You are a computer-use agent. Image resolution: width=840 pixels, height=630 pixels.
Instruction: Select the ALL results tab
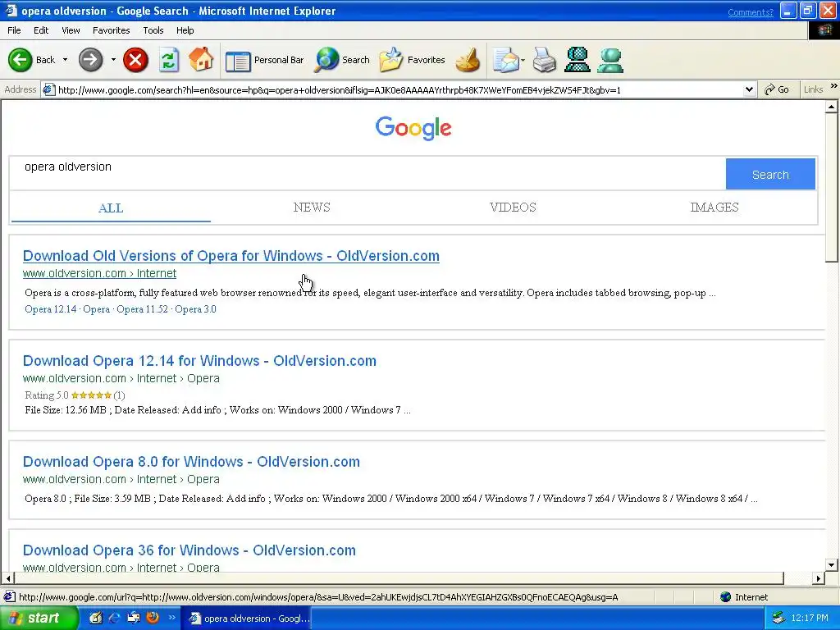pos(111,208)
